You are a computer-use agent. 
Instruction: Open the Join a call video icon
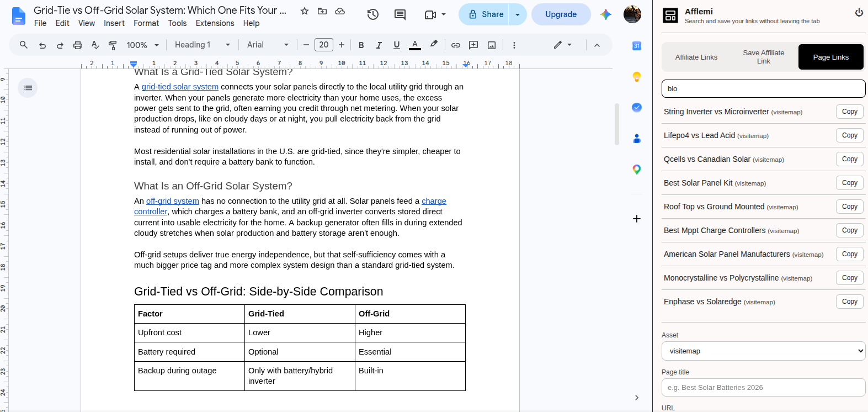click(430, 15)
